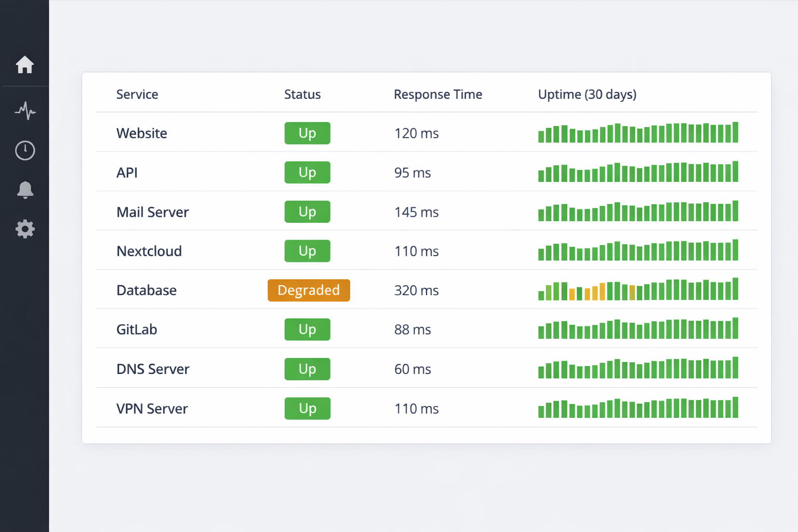Open the Nextcloud service entry
This screenshot has height=532, width=798.
149,251
